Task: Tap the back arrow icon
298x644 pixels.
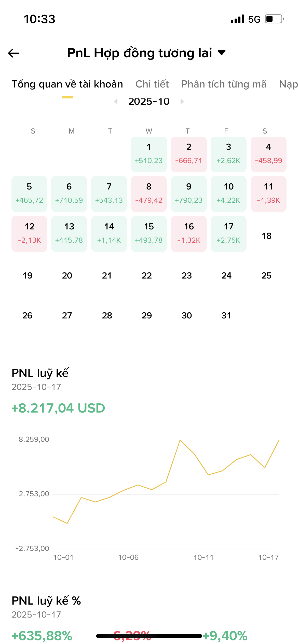Action: 14,53
